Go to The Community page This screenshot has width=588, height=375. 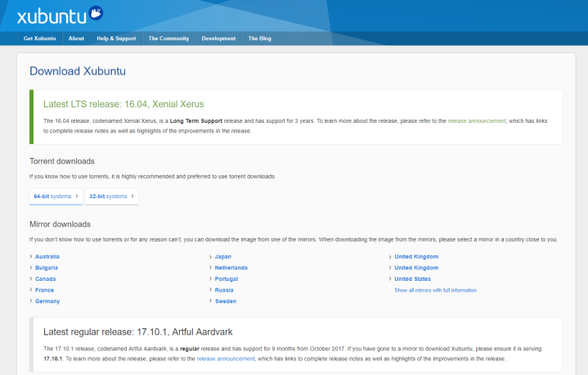click(168, 38)
